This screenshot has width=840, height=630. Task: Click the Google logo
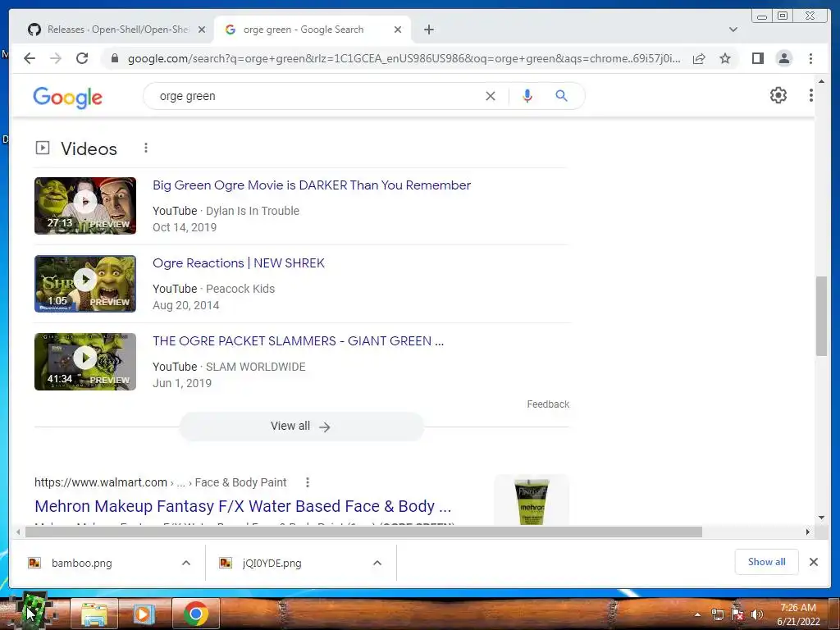(67, 97)
